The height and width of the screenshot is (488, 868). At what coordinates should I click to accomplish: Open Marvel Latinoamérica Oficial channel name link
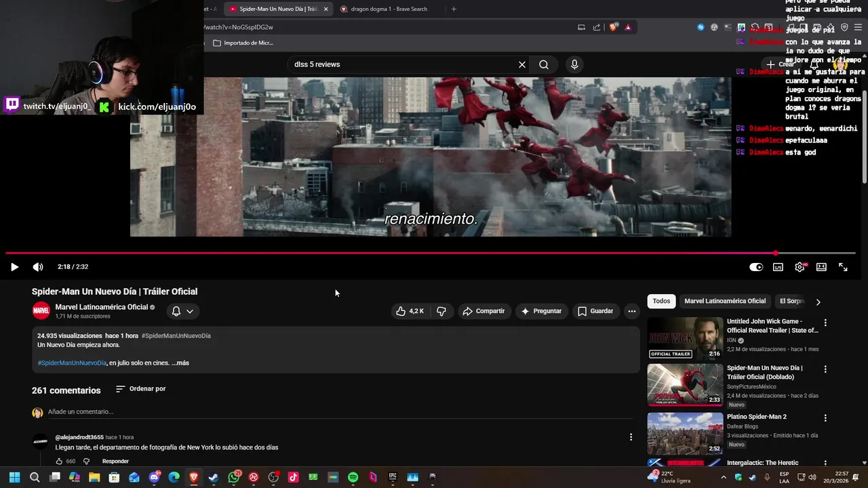(101, 307)
